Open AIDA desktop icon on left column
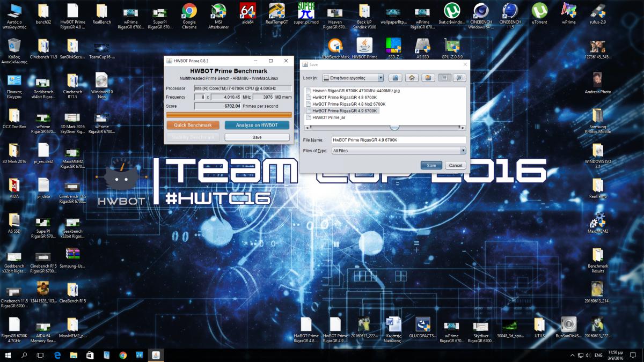This screenshot has height=362, width=644. click(x=14, y=189)
